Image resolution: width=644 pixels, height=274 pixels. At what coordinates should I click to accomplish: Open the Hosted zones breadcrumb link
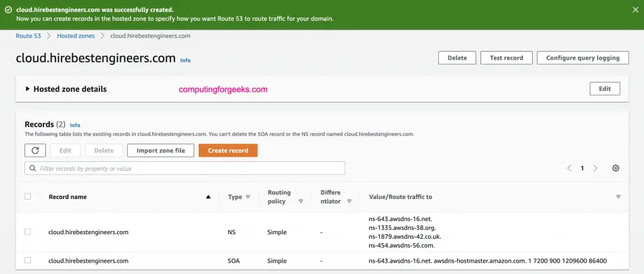75,36
